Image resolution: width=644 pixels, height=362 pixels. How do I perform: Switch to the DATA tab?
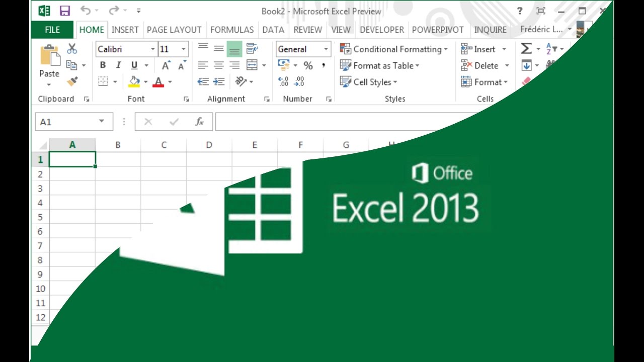[x=273, y=30]
